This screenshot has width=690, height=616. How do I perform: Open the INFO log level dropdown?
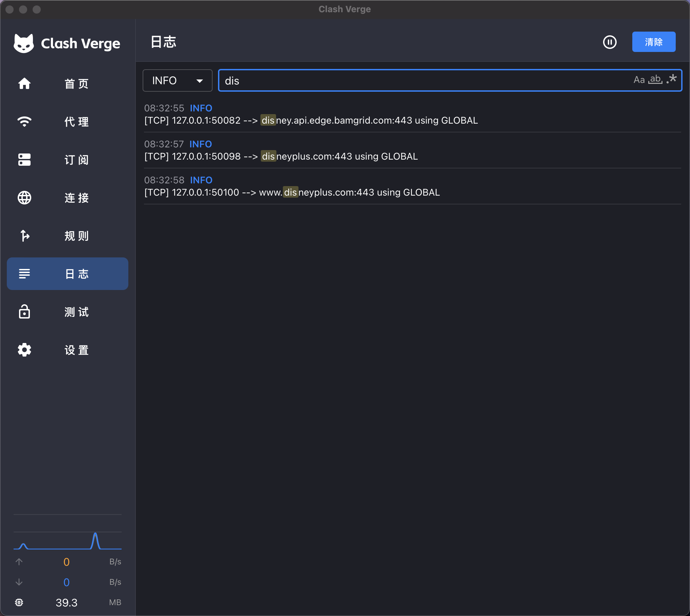click(177, 80)
